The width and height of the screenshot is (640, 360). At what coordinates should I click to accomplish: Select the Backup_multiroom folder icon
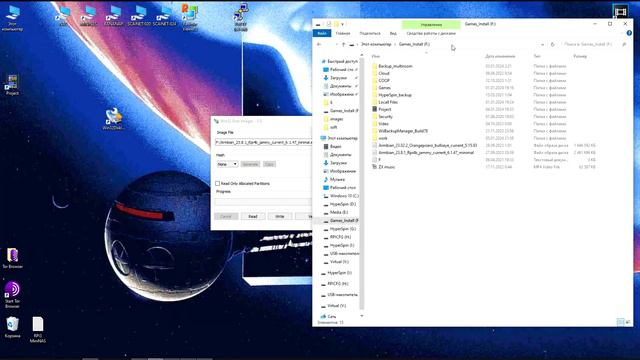[x=375, y=66]
